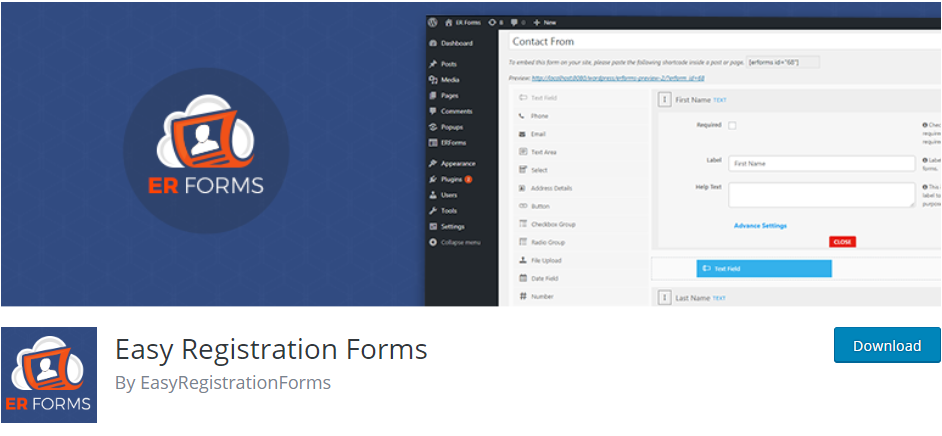Open the updates counter in the admin bar
The image size is (942, 436).
[x=496, y=22]
